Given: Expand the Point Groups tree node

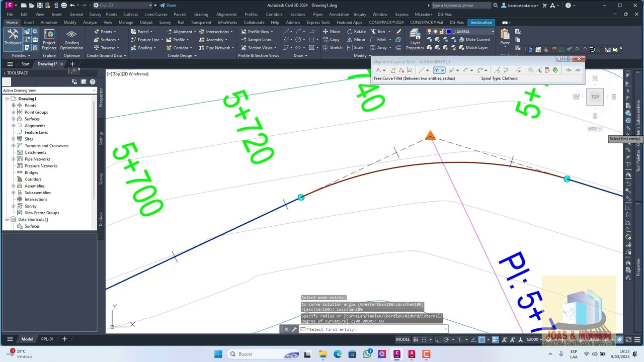Looking at the screenshot, I should pyautogui.click(x=14, y=112).
